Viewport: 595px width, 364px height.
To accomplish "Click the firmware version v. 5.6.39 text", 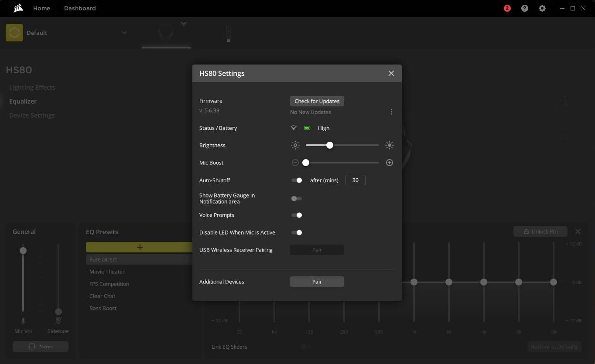I will coord(209,111).
